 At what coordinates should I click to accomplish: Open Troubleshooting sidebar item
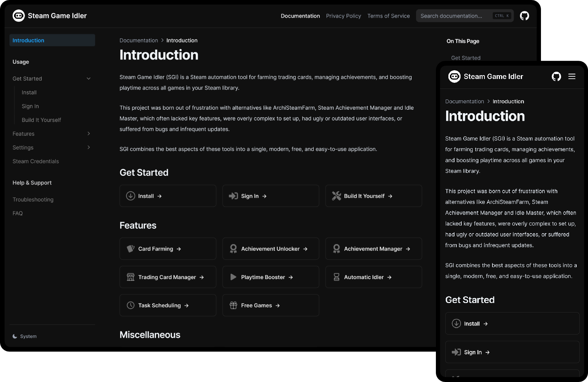pyautogui.click(x=33, y=200)
